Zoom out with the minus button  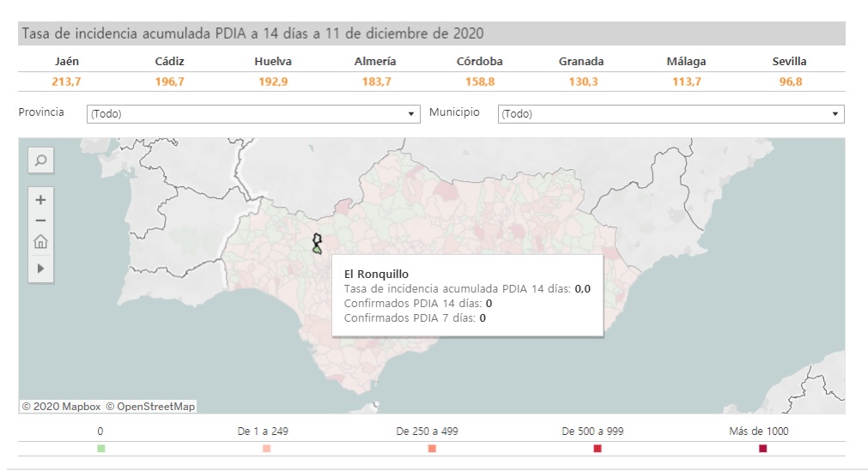click(40, 220)
